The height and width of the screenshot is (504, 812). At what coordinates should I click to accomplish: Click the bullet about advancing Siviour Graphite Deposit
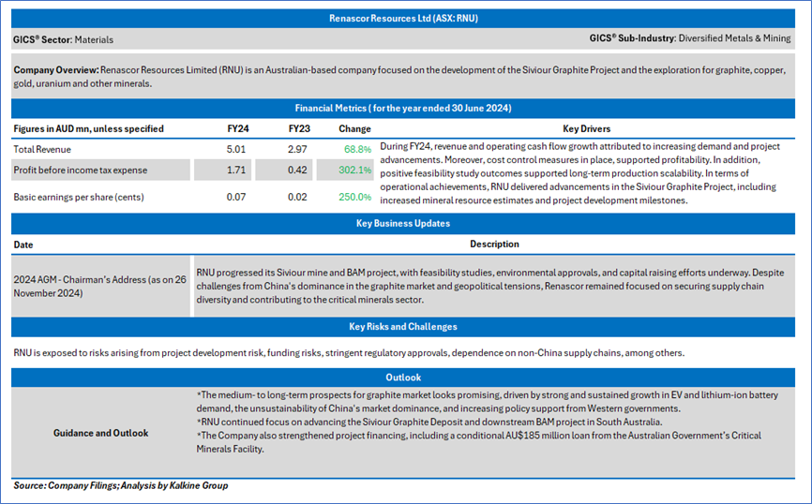click(x=429, y=422)
